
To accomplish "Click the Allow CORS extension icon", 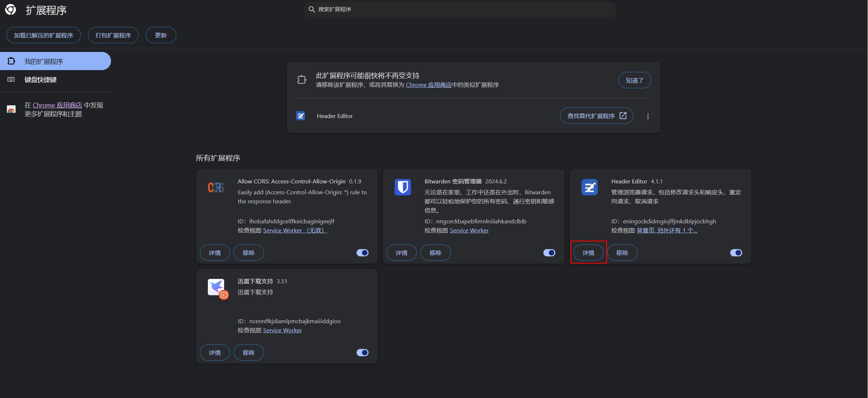I will point(216,187).
